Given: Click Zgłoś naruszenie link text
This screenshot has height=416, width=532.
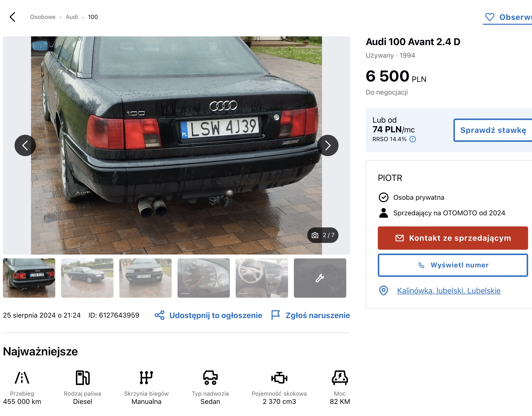Looking at the screenshot, I should pyautogui.click(x=318, y=315).
